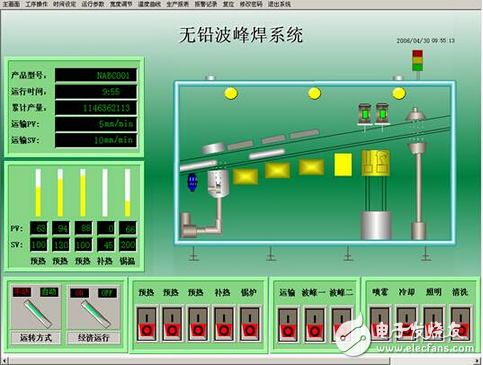Select the cleaning column stand at machine right
This screenshot has width=483, height=365.
[417, 191]
